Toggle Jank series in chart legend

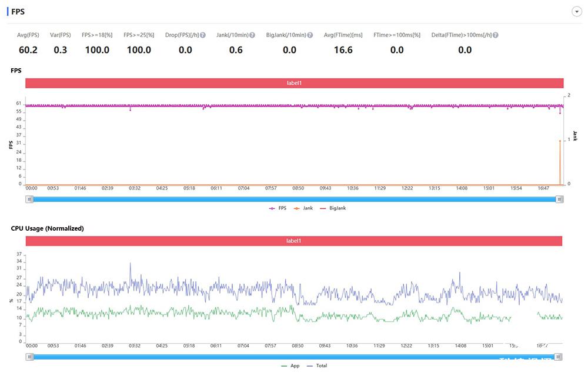tap(303, 208)
